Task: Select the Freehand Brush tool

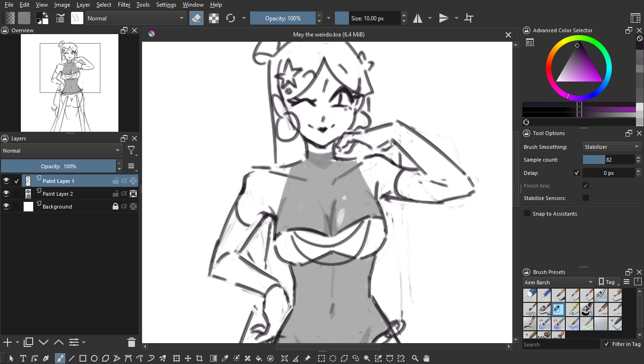Action: pos(60,358)
